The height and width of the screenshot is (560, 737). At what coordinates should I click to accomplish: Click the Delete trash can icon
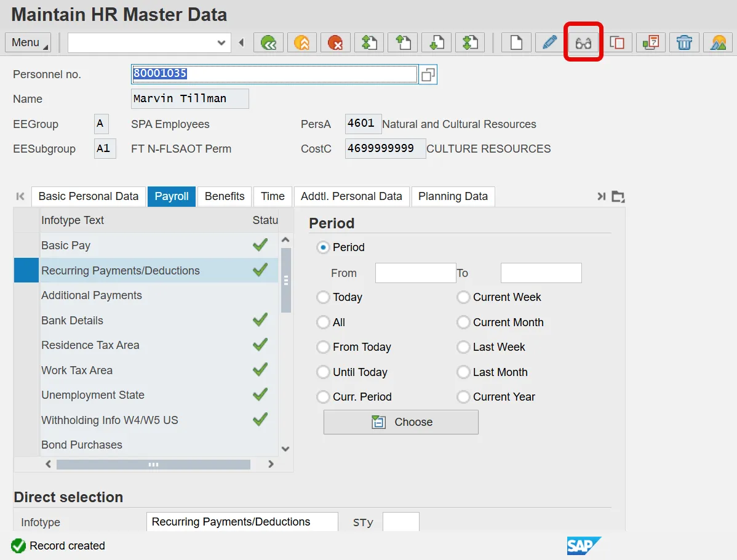684,42
